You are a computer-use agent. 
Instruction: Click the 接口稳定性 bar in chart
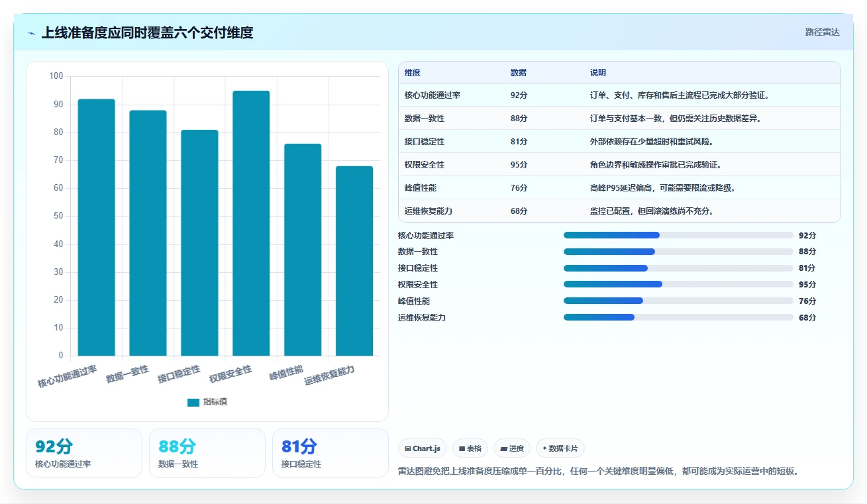[x=199, y=242]
